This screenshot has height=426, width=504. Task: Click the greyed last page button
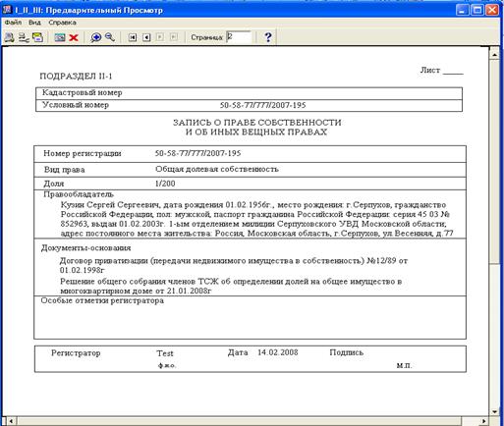click(x=174, y=37)
